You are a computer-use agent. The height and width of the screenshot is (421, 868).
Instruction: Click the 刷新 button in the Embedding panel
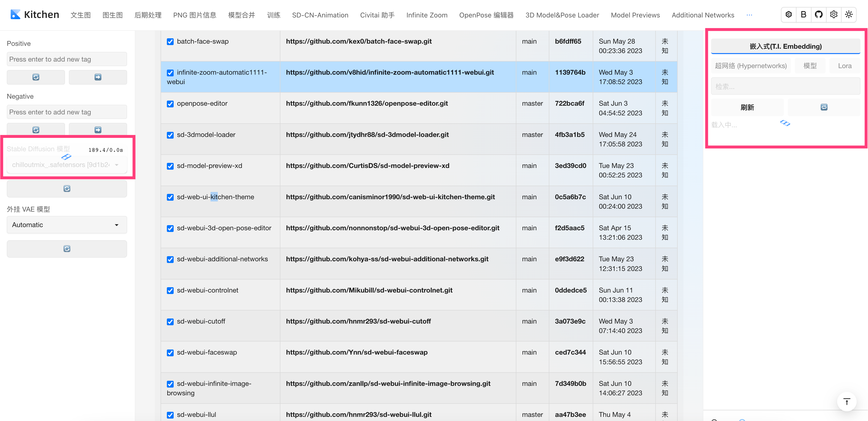pyautogui.click(x=747, y=107)
